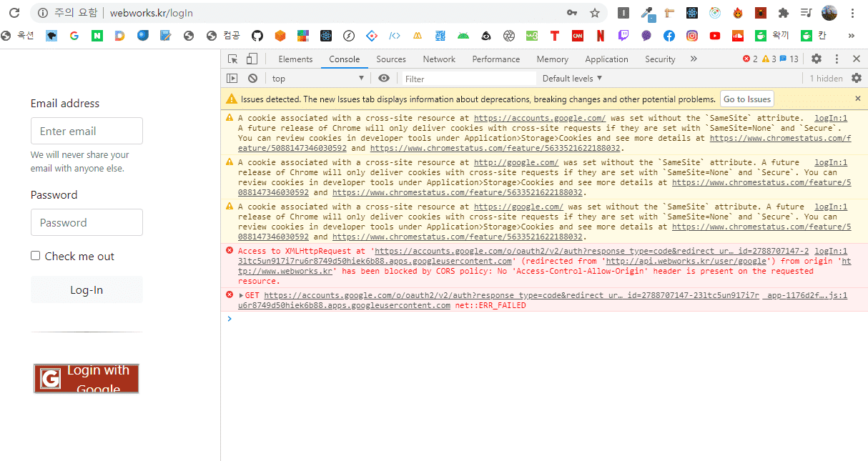
Task: Switch to the Elements tab
Action: (295, 59)
